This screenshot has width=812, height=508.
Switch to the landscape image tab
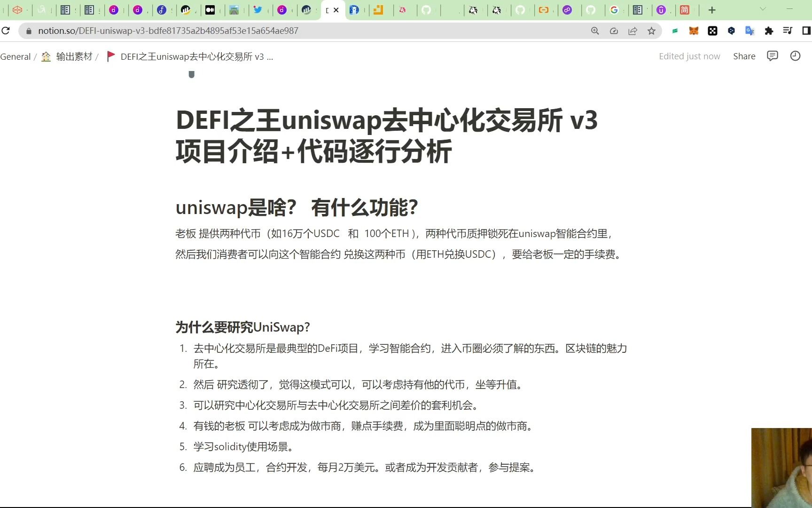click(234, 10)
